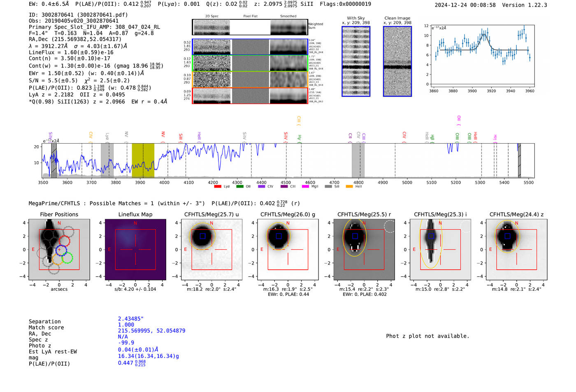Click the With Sky 2D image
This screenshot has height=392, width=576.
point(356,61)
